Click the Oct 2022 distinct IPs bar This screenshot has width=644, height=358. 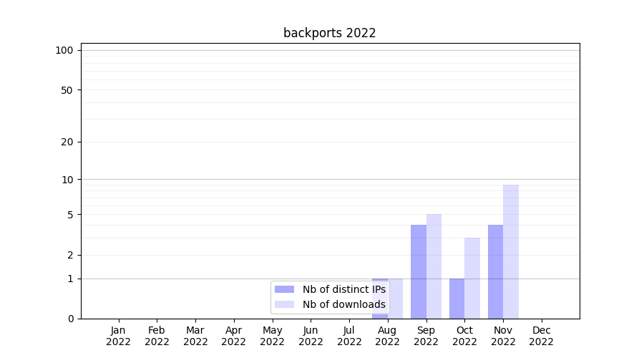pos(457,299)
